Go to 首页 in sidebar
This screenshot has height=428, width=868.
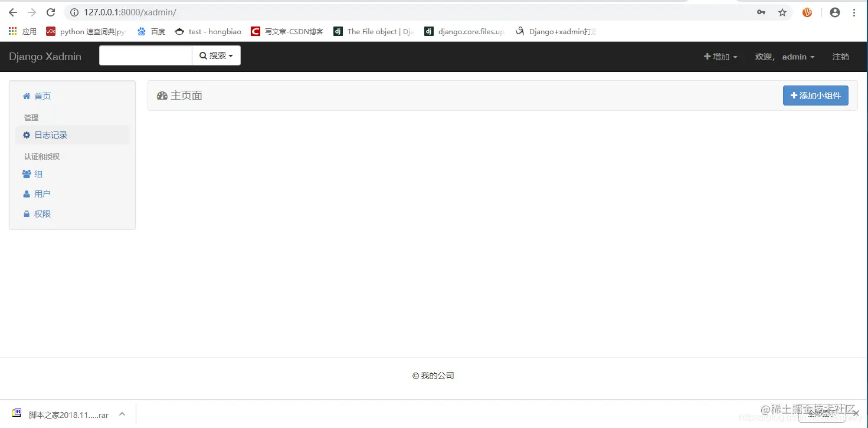pyautogui.click(x=72, y=96)
